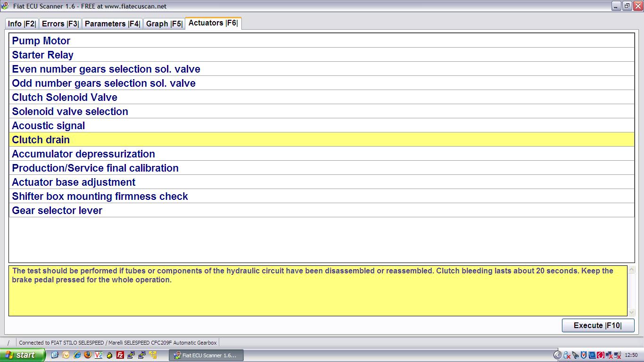Image resolution: width=644 pixels, height=362 pixels.
Task: Click the blue card tray icon
Action: click(592, 355)
